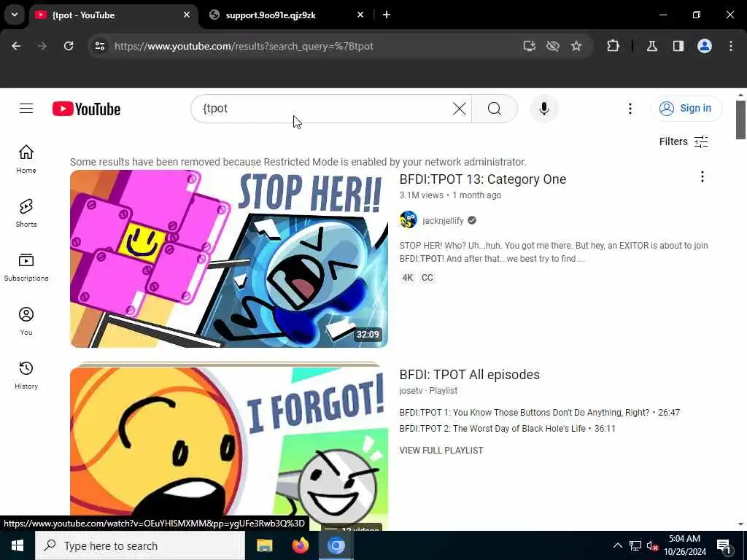Open the Filters options
The image size is (747, 560).
point(684,141)
